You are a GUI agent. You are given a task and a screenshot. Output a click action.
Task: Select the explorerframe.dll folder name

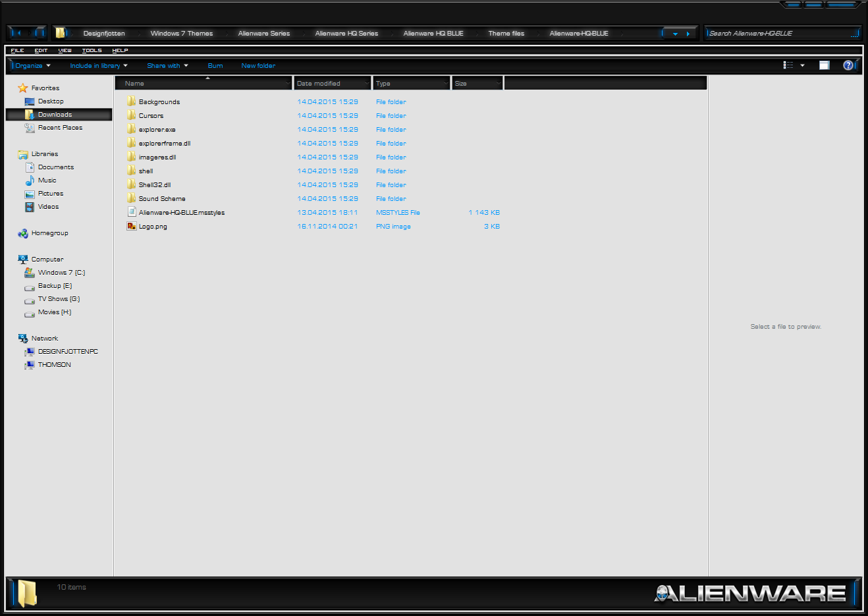tap(165, 144)
